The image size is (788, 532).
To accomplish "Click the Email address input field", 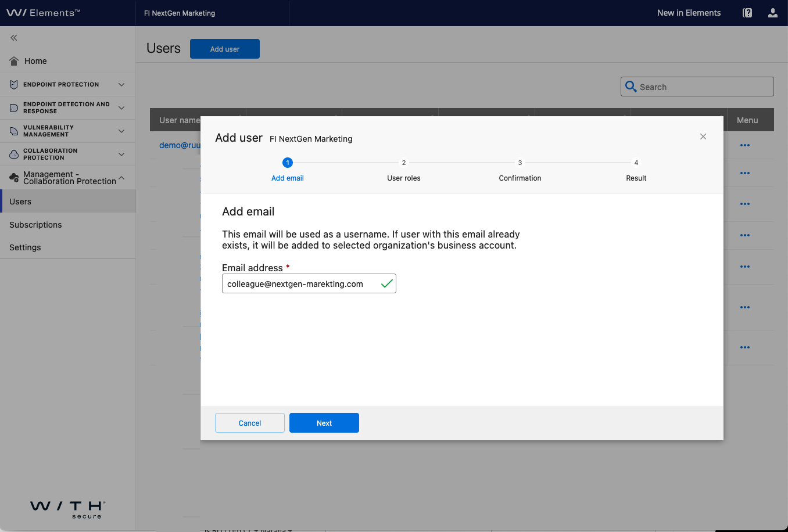I will (x=299, y=284).
